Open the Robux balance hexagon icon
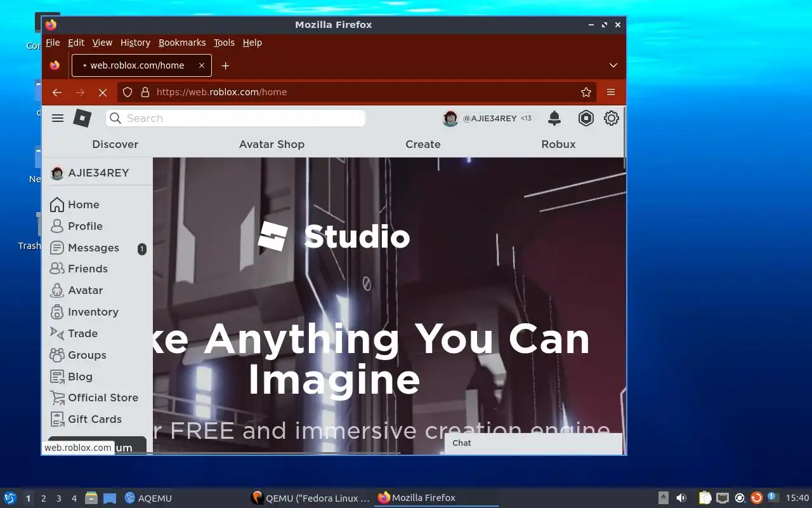812x508 pixels. [586, 118]
